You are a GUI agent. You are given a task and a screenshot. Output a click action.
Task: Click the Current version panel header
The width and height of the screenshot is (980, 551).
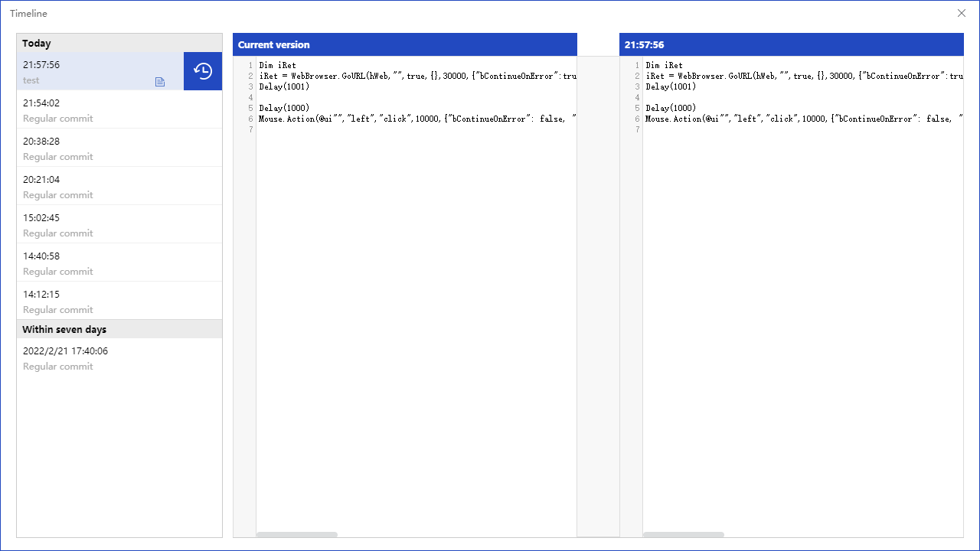(405, 44)
